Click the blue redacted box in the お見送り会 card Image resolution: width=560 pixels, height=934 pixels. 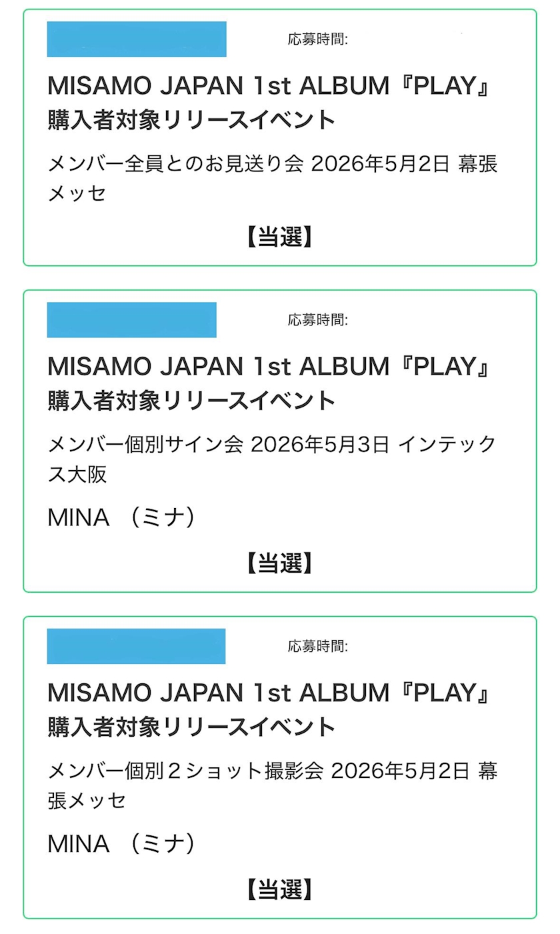click(x=136, y=39)
